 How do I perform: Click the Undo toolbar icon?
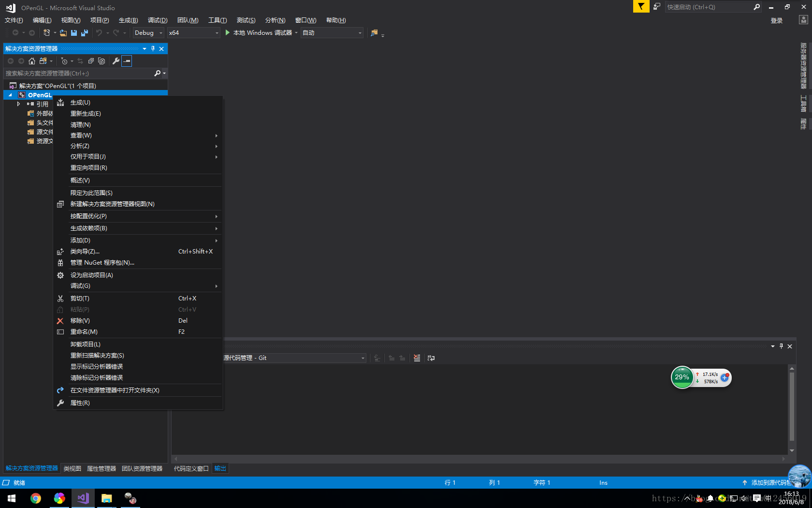tap(99, 33)
